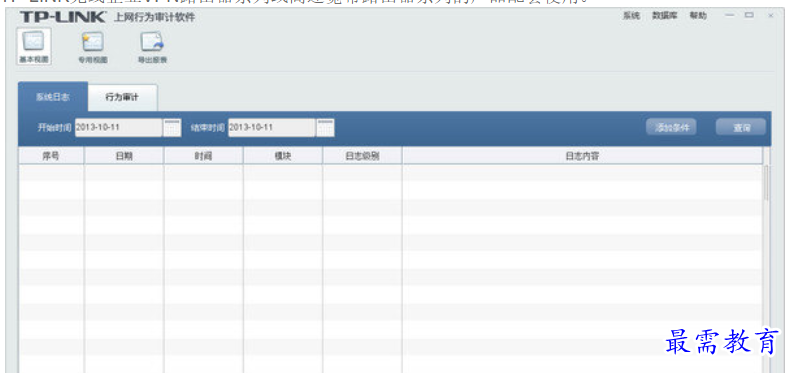This screenshot has width=787, height=373.
Task: Select the 系统日志 tab
Action: coord(53,97)
